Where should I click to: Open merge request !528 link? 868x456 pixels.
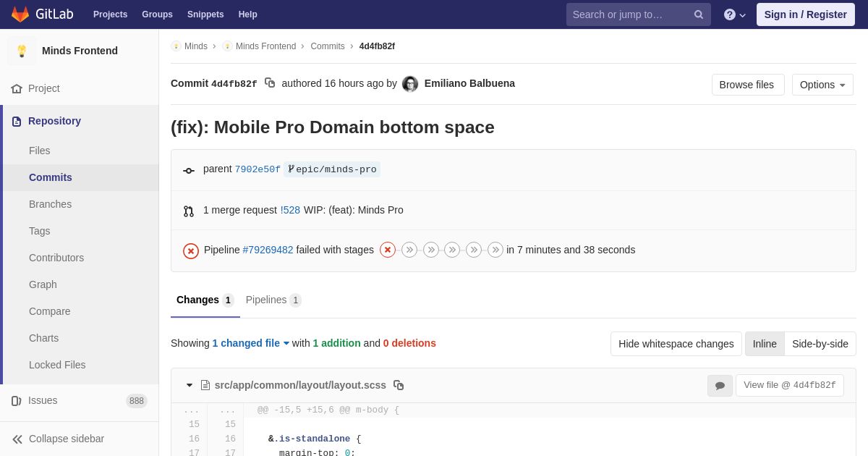290,210
